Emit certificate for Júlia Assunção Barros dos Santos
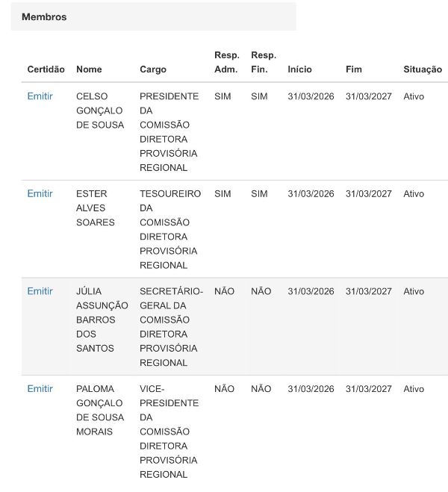Viewport: 448px width, 492px height. (40, 291)
